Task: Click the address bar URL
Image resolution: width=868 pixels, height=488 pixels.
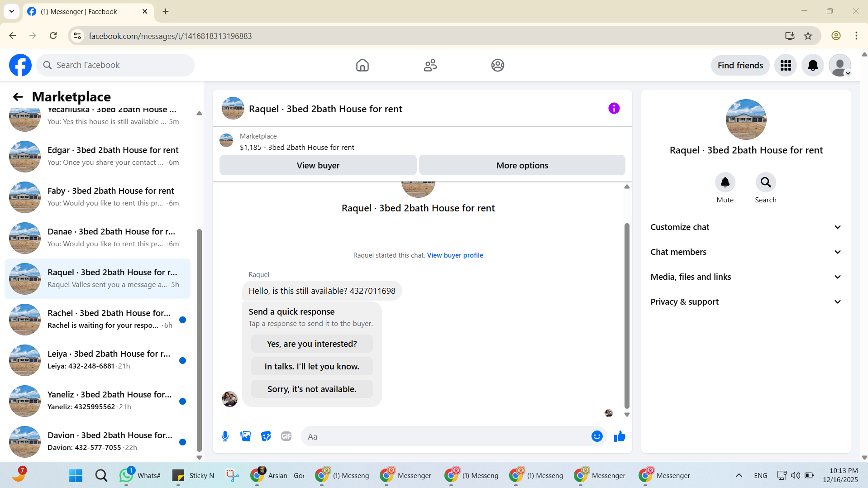Action: coord(170,36)
